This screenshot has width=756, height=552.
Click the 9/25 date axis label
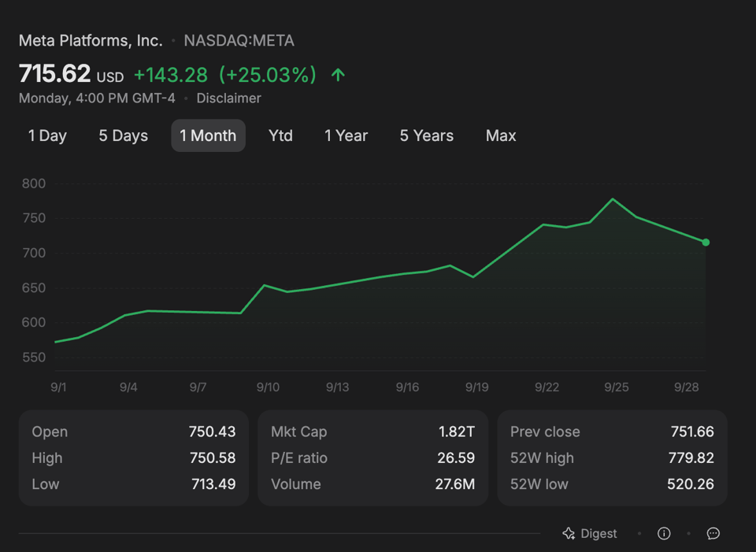point(617,387)
